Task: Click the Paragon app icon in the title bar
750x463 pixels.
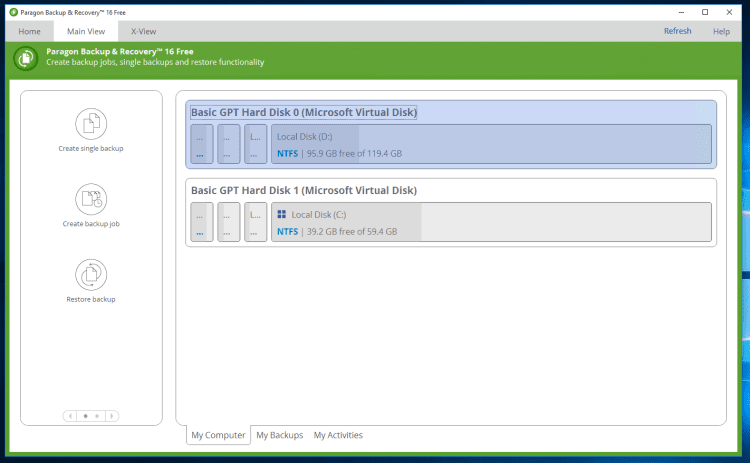Action: 13,12
